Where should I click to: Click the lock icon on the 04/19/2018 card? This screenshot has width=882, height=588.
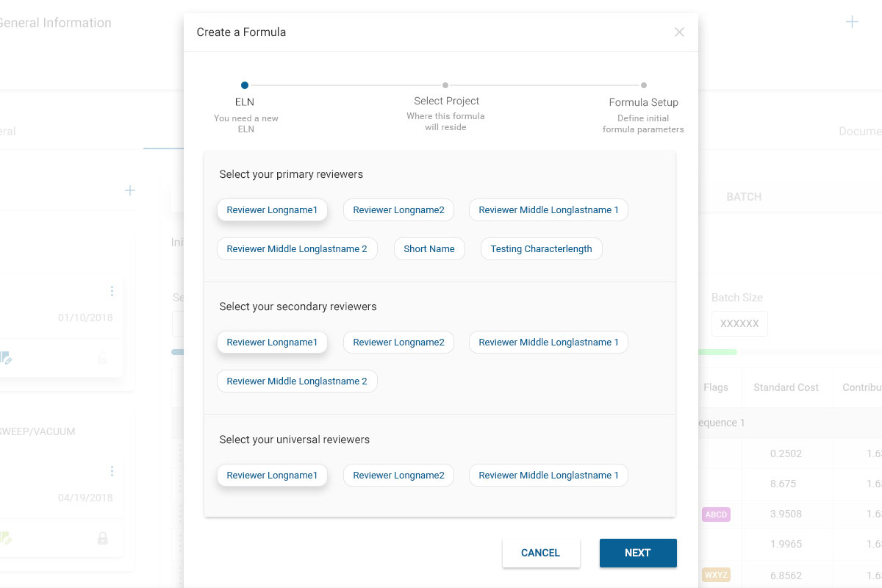pos(103,538)
